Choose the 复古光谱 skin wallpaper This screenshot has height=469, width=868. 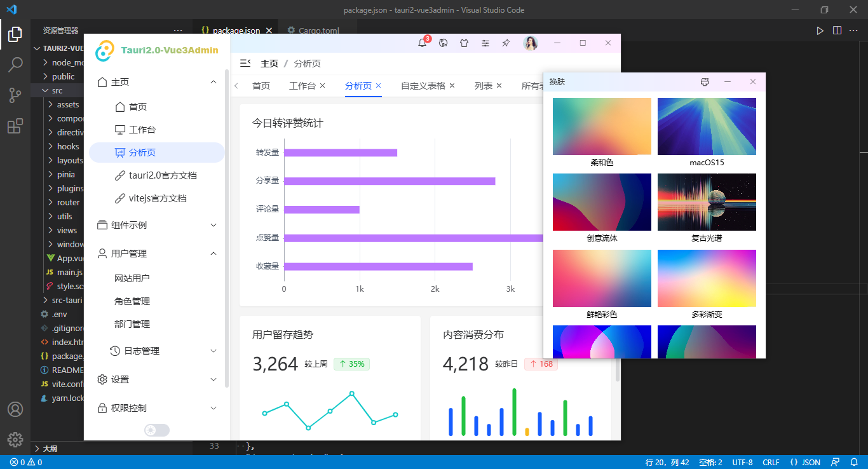click(707, 202)
